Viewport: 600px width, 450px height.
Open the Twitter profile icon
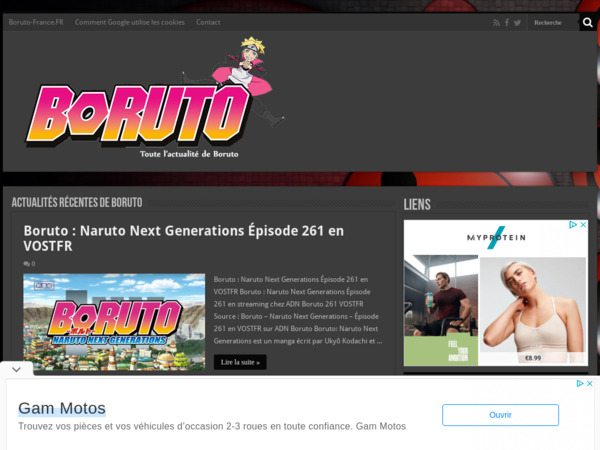(x=517, y=23)
